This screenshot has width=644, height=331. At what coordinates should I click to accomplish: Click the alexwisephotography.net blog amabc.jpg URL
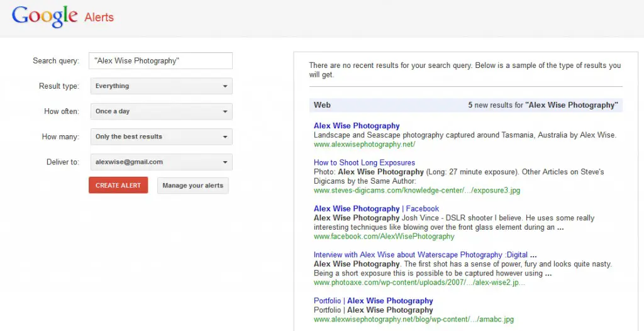[x=414, y=319]
